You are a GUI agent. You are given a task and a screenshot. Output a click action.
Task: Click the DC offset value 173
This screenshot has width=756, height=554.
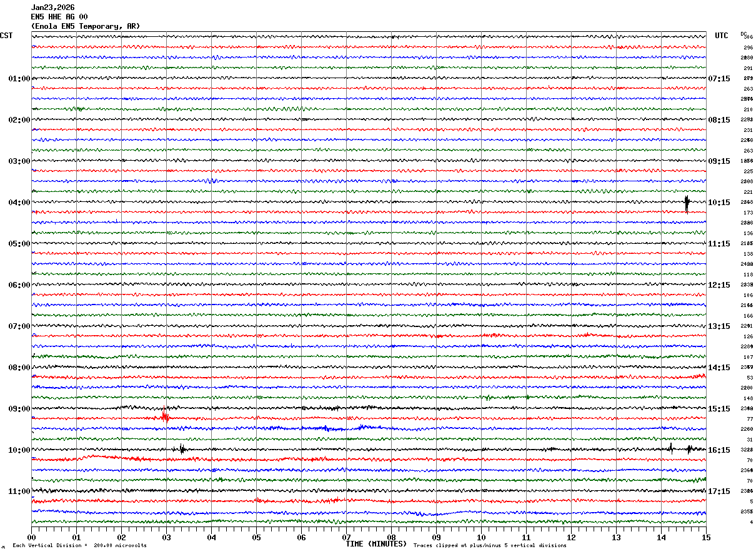(x=748, y=213)
